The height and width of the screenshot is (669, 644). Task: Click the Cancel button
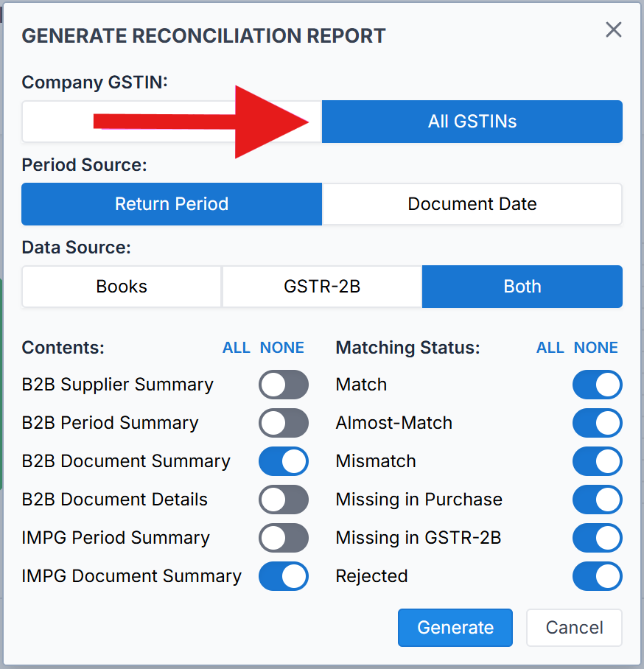574,628
